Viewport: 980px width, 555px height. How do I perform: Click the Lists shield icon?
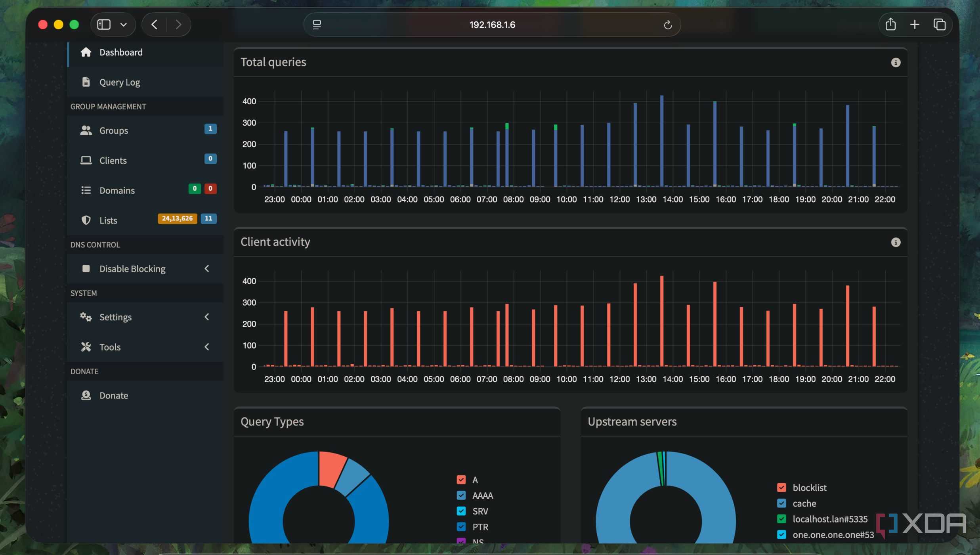click(86, 220)
